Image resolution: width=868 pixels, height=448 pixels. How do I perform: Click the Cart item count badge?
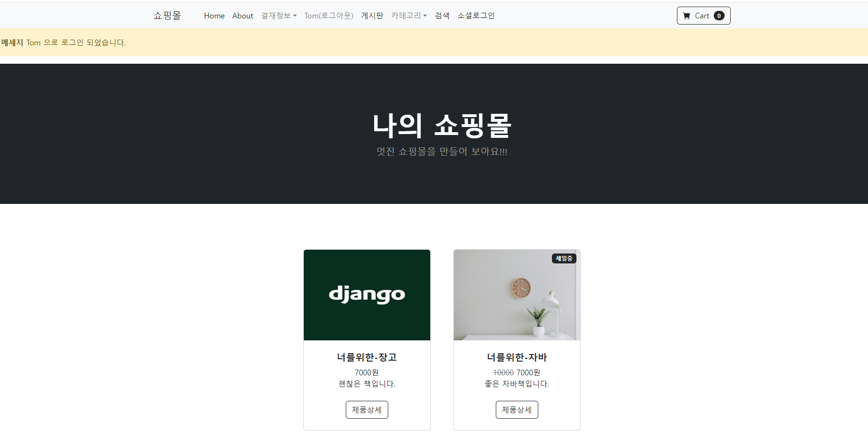pos(719,16)
